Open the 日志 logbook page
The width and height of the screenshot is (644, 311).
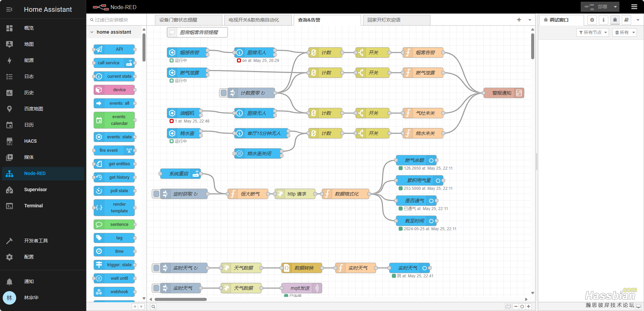[43, 76]
